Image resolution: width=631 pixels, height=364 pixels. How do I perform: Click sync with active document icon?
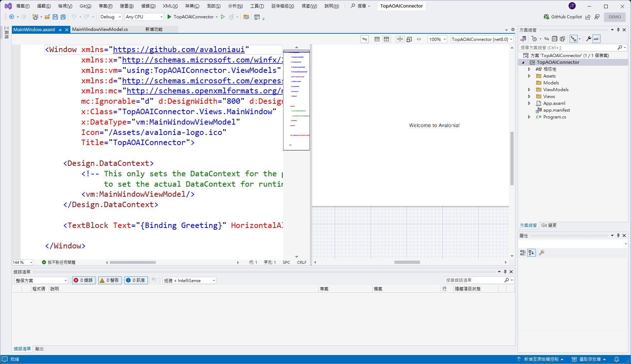tap(547, 39)
